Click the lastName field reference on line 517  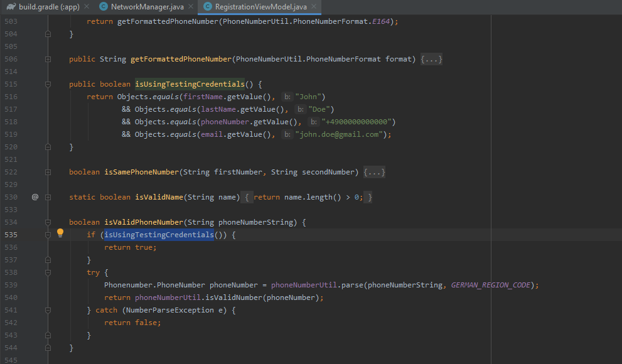pyautogui.click(x=218, y=109)
